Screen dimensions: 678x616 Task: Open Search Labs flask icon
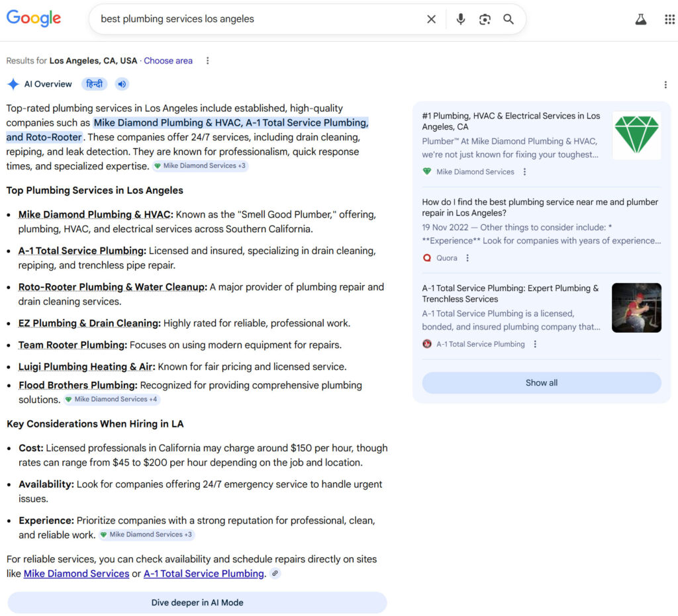coord(640,19)
